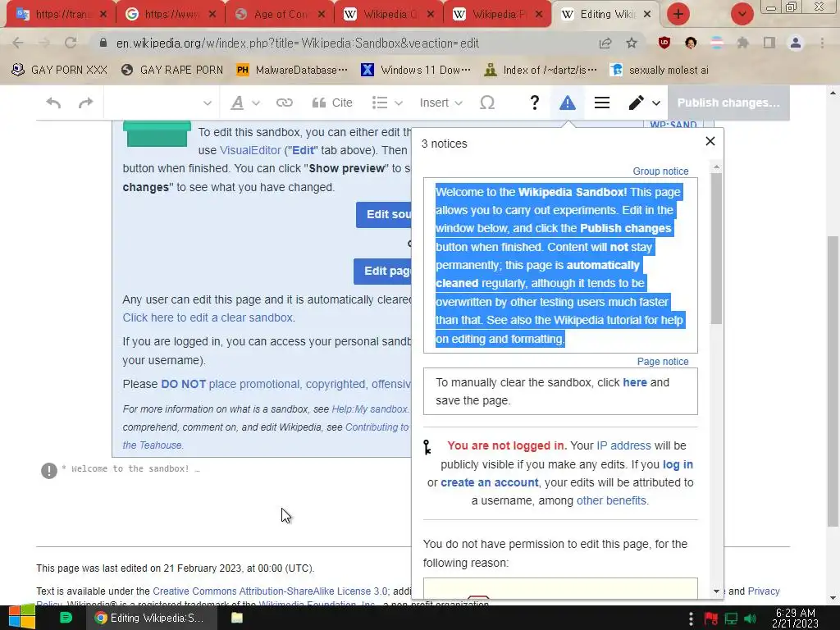Go back to previous page
The width and height of the screenshot is (840, 630).
(18, 43)
